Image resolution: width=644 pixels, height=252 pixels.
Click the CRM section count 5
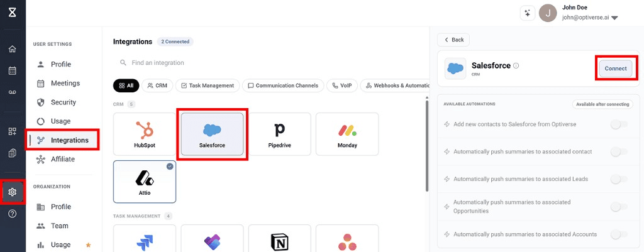click(x=132, y=104)
